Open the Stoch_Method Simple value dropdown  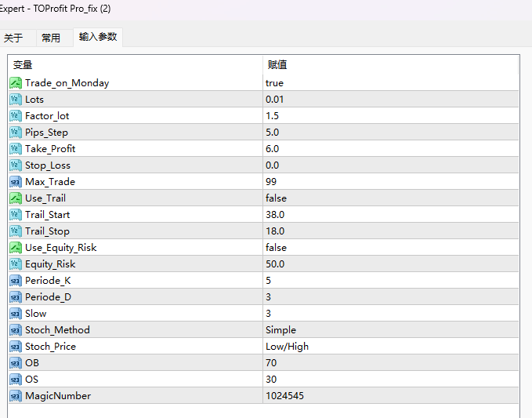(x=281, y=330)
